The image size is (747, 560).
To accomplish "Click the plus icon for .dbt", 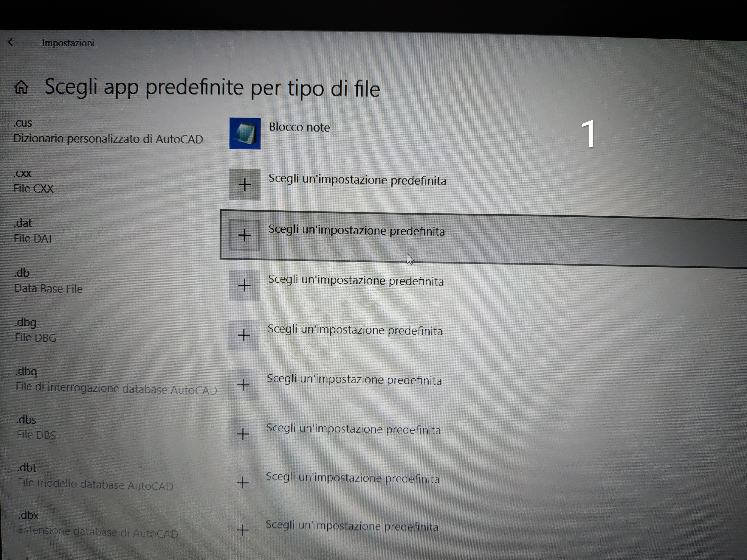I will pyautogui.click(x=242, y=482).
